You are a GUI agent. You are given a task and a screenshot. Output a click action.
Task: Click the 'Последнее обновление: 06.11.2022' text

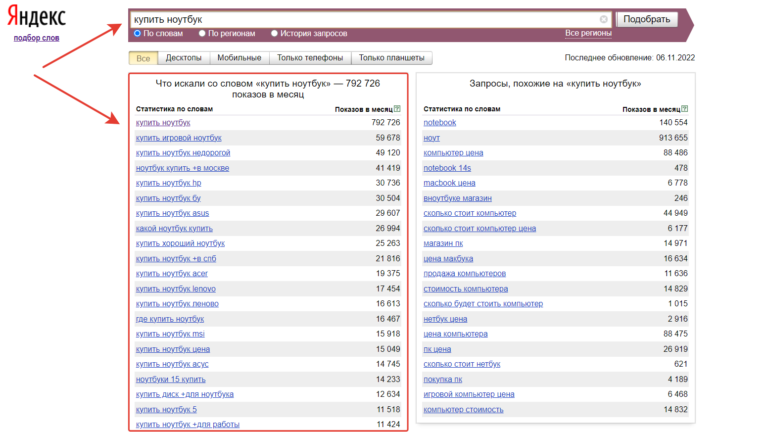coord(629,58)
